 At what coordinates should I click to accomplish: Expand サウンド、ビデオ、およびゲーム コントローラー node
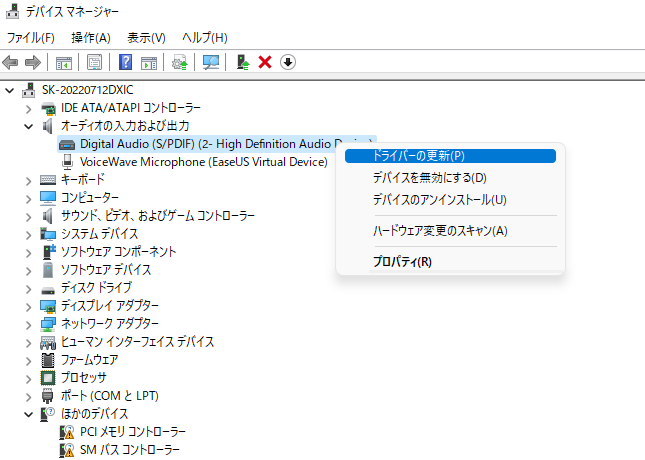pyautogui.click(x=28, y=217)
